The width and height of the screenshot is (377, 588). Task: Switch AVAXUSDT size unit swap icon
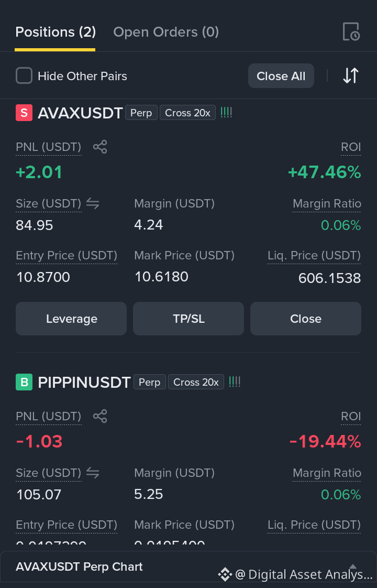(x=93, y=203)
